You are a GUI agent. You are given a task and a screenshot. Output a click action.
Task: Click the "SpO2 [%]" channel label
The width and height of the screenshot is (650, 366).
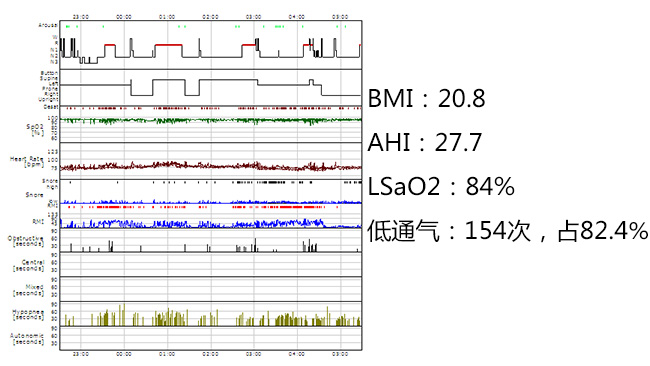tap(35, 129)
